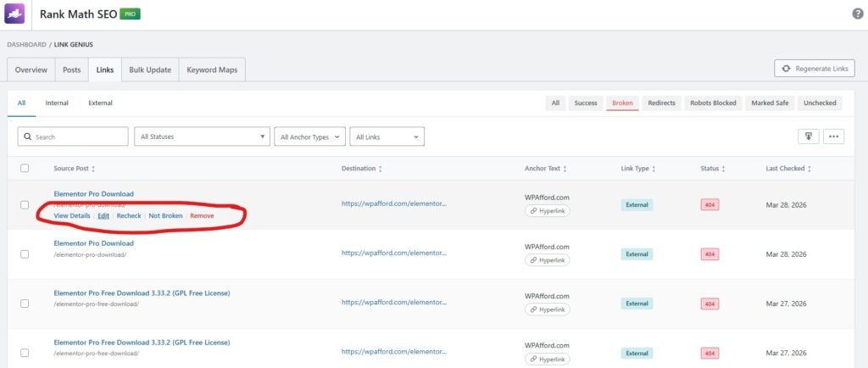Toggle the select-all checkbox in header
868x368 pixels.
(x=25, y=169)
